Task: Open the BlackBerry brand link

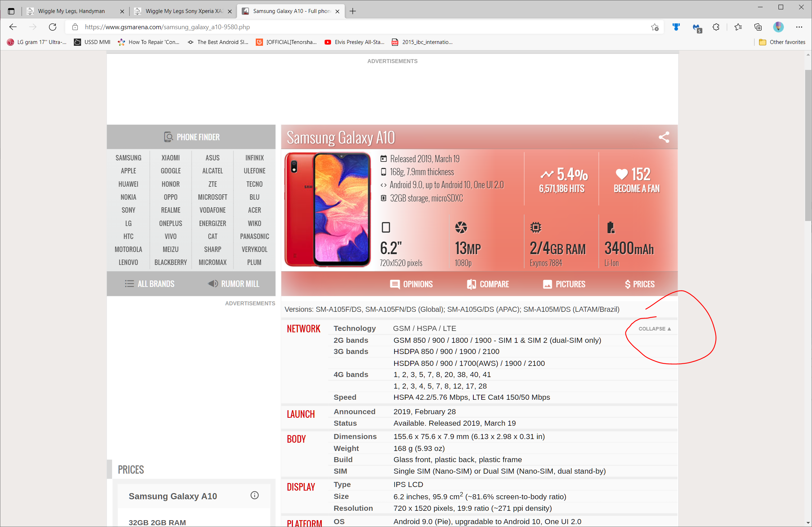Action: tap(170, 262)
